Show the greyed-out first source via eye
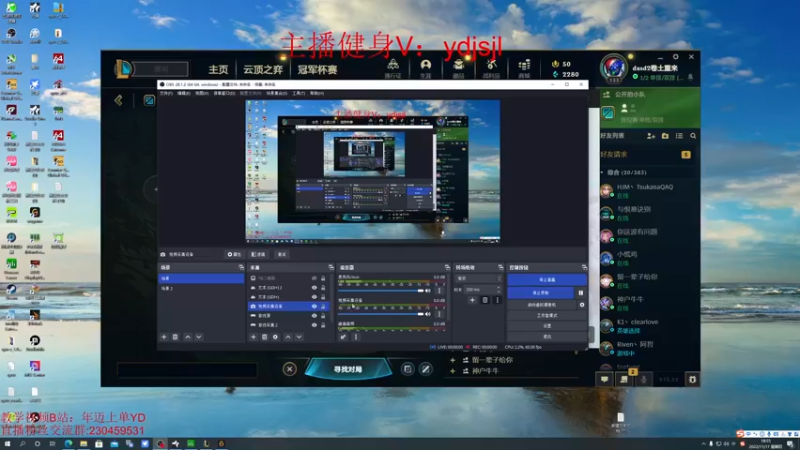 click(x=314, y=279)
